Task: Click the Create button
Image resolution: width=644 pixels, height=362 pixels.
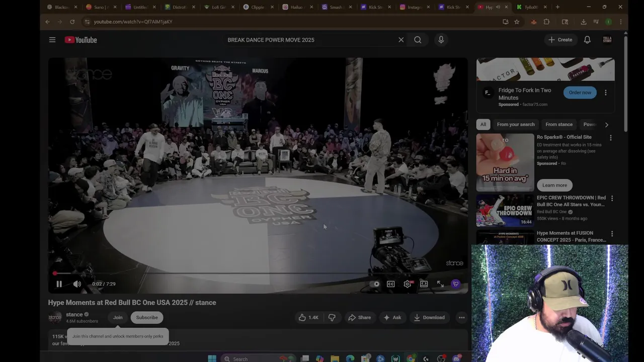Action: point(560,40)
